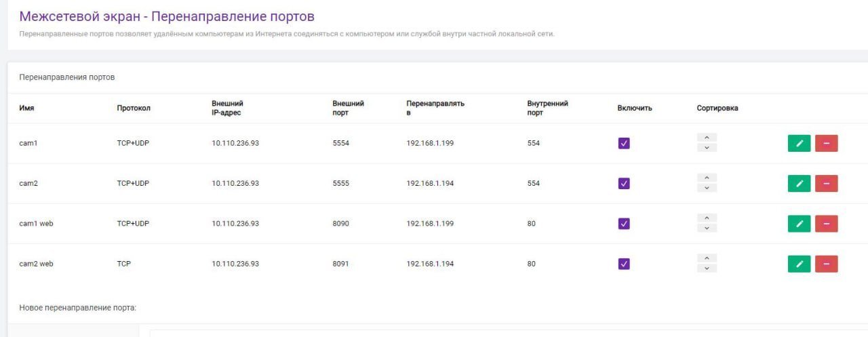Move cam1 rule down with sort arrow
The width and height of the screenshot is (868, 337).
(x=707, y=148)
